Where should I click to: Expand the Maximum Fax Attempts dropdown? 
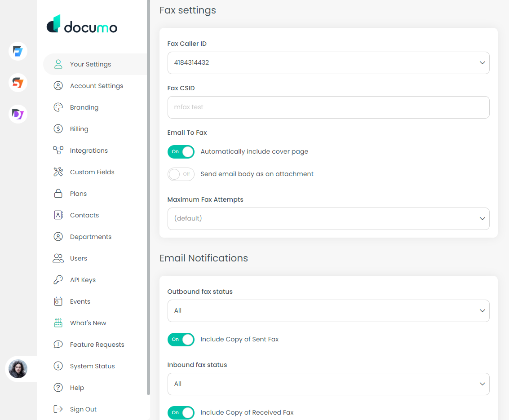point(328,219)
